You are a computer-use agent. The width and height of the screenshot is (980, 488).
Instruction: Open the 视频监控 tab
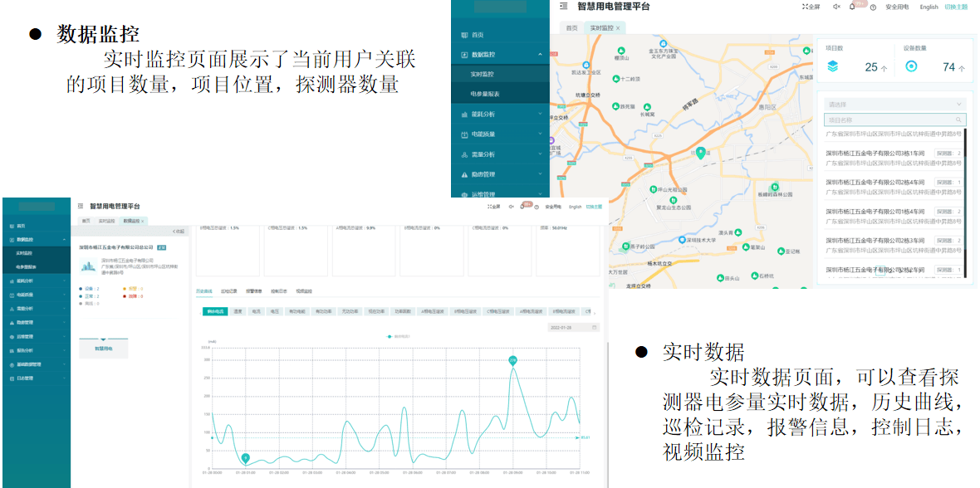tap(304, 291)
